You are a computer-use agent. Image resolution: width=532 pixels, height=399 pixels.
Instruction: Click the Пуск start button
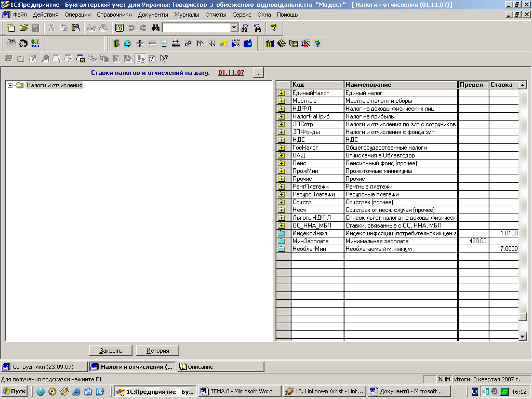tap(15, 391)
